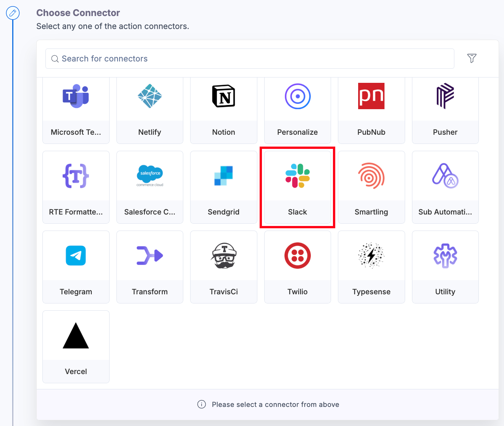Select the TravisCi connector icon
The height and width of the screenshot is (426, 504).
[223, 255]
